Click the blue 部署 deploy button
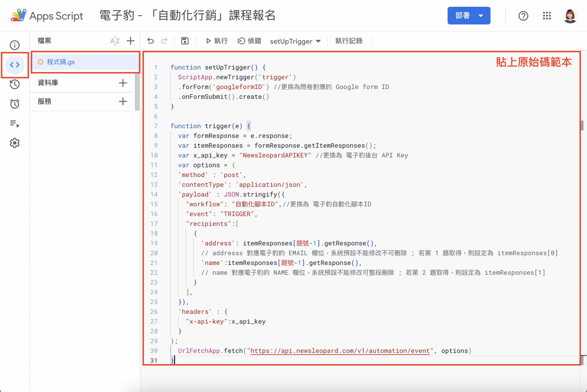The width and height of the screenshot is (587, 392). 469,16
